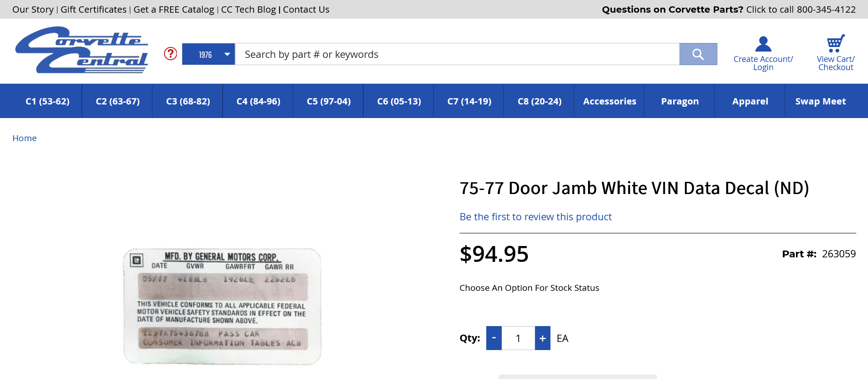The height and width of the screenshot is (379, 868).
Task: Click the red question mark help icon
Action: 171,54
